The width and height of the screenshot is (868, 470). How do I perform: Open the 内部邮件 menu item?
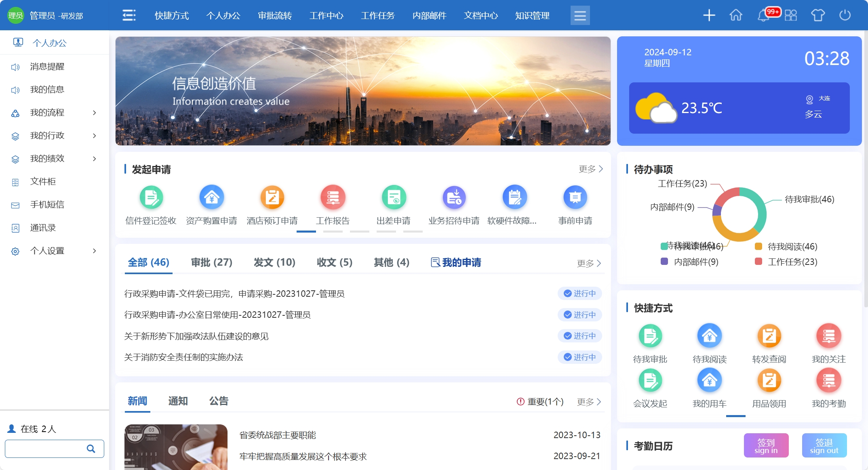429,16
